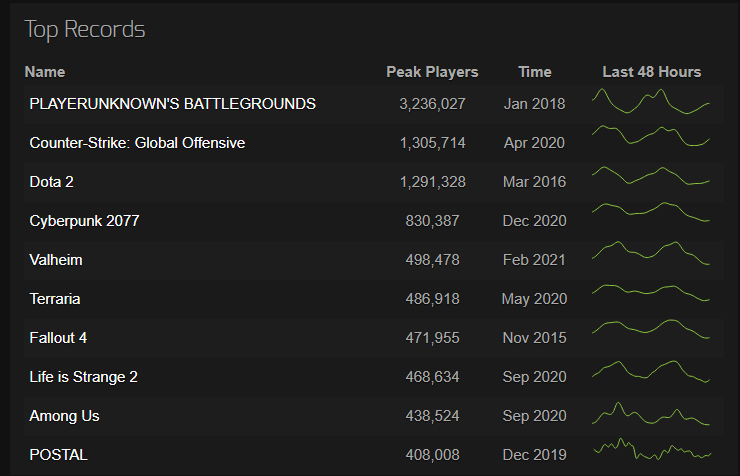Click the Among Us sparkline graph
The height and width of the screenshot is (476, 740).
[651, 414]
